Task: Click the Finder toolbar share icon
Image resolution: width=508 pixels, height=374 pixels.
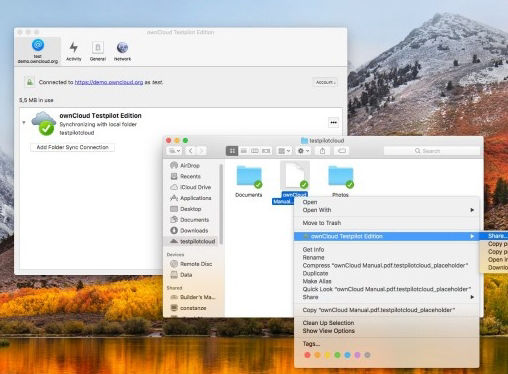Action: pos(322,151)
